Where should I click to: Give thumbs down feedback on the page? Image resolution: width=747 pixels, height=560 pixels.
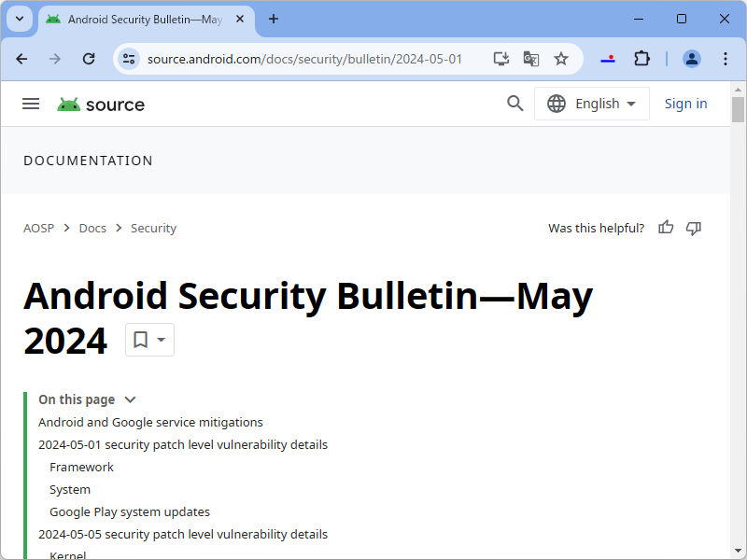pyautogui.click(x=694, y=228)
